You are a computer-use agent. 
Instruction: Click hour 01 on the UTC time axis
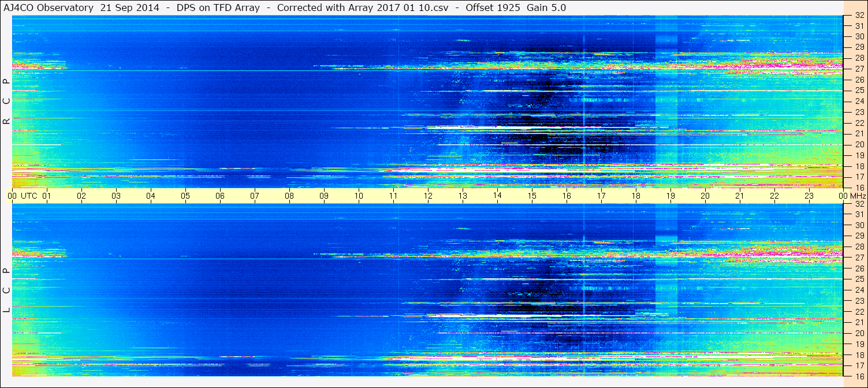point(47,196)
